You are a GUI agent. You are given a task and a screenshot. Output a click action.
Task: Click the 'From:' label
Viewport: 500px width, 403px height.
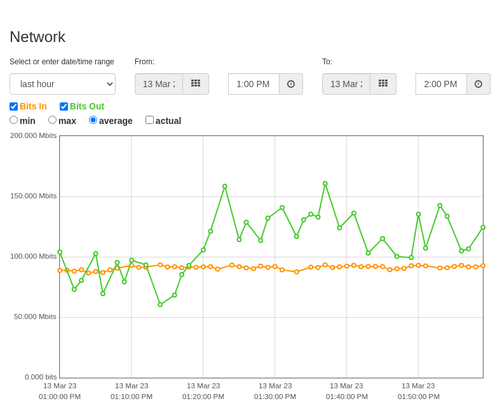144,62
